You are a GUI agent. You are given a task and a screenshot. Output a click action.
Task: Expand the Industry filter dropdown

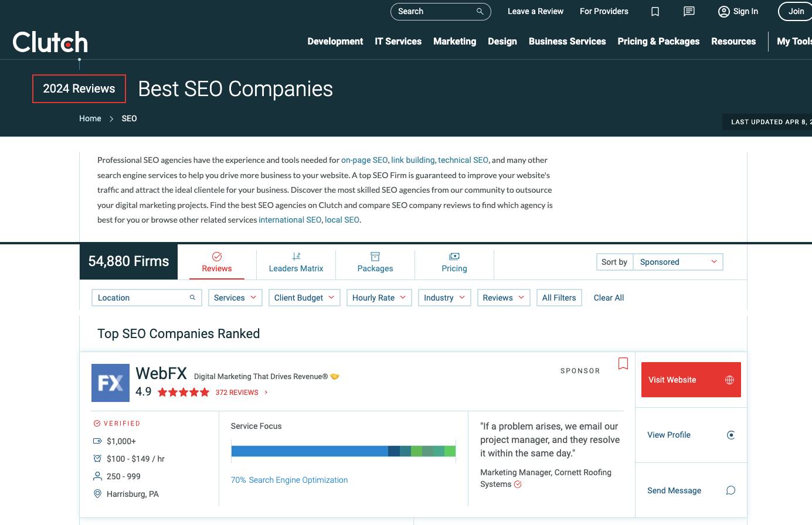[444, 298]
